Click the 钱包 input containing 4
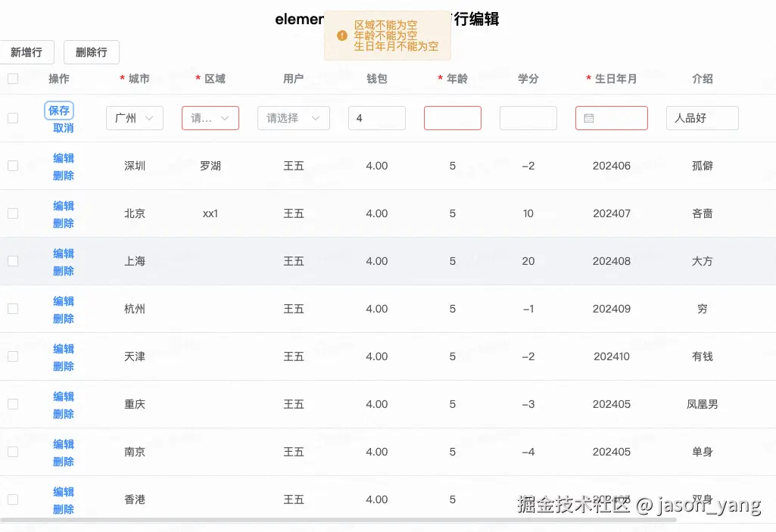The height and width of the screenshot is (532, 776). (376, 118)
